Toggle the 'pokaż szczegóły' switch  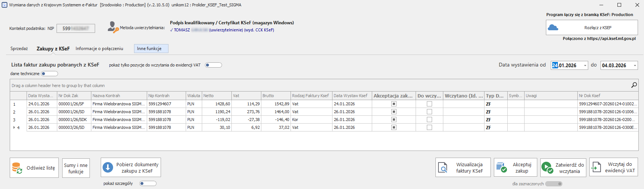click(148, 183)
